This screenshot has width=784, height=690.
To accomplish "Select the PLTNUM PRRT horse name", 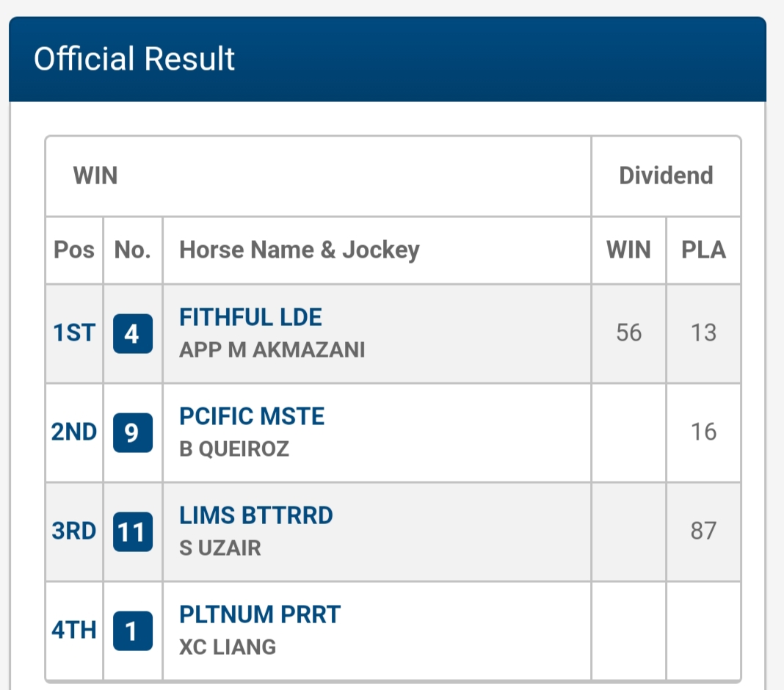I will (x=260, y=614).
